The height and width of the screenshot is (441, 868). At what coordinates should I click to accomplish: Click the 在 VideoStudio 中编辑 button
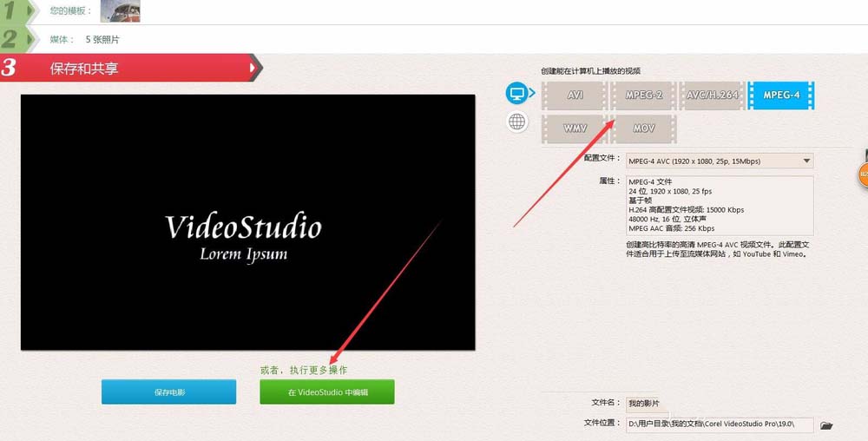tap(327, 392)
